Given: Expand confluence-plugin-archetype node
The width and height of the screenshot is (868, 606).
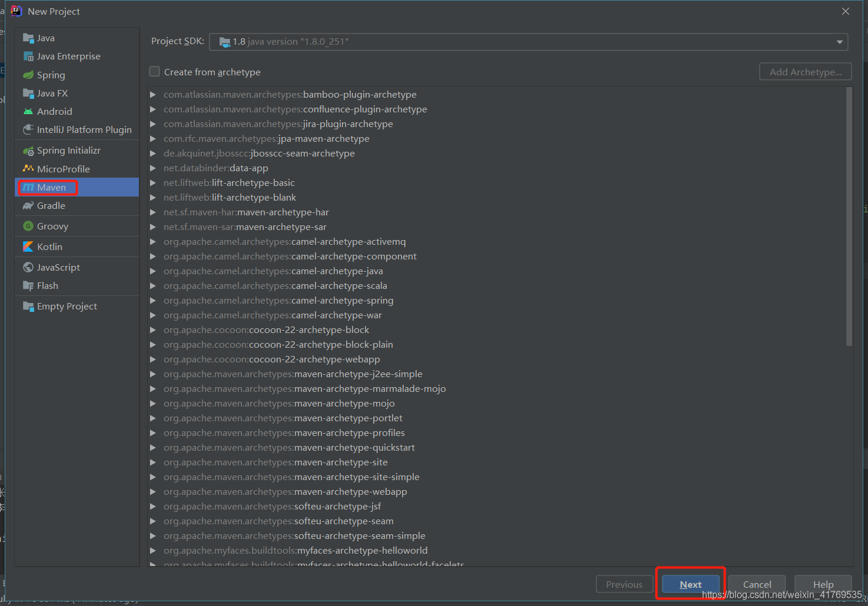Looking at the screenshot, I should (x=153, y=109).
